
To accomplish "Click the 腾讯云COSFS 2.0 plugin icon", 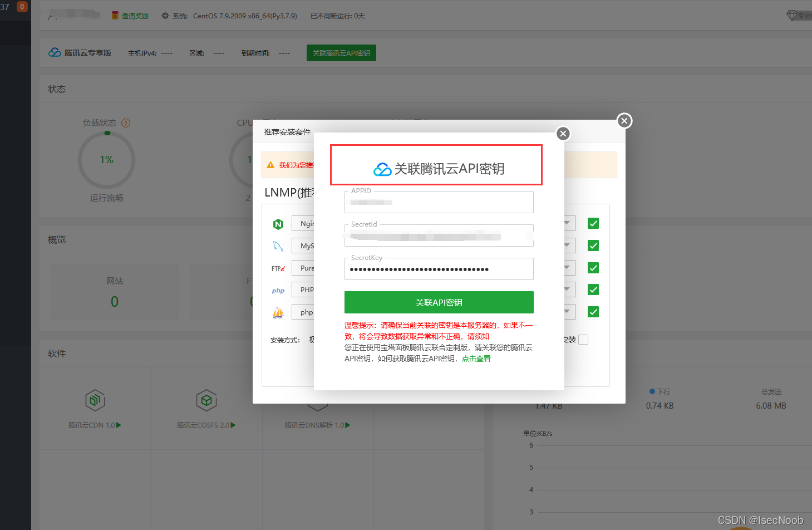I will coord(206,400).
